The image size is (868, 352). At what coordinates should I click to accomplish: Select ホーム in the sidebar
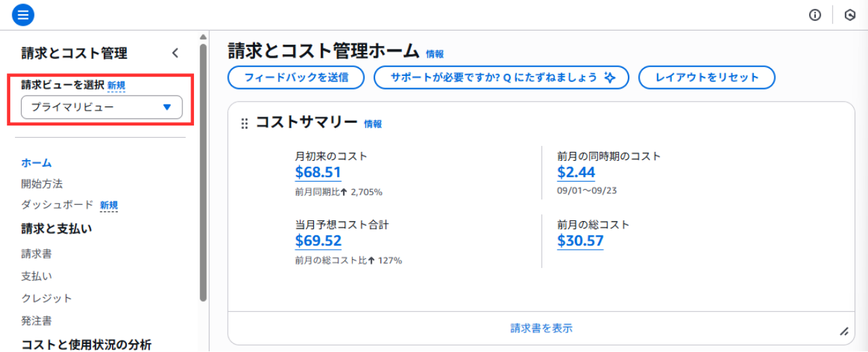point(37,163)
